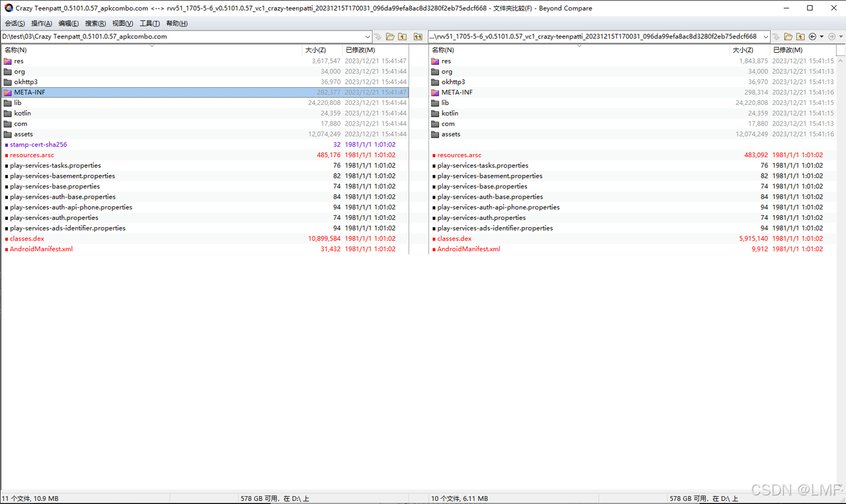This screenshot has height=504, width=846.
Task: Click left pane go-to-path arrow icon
Action: click(x=378, y=37)
